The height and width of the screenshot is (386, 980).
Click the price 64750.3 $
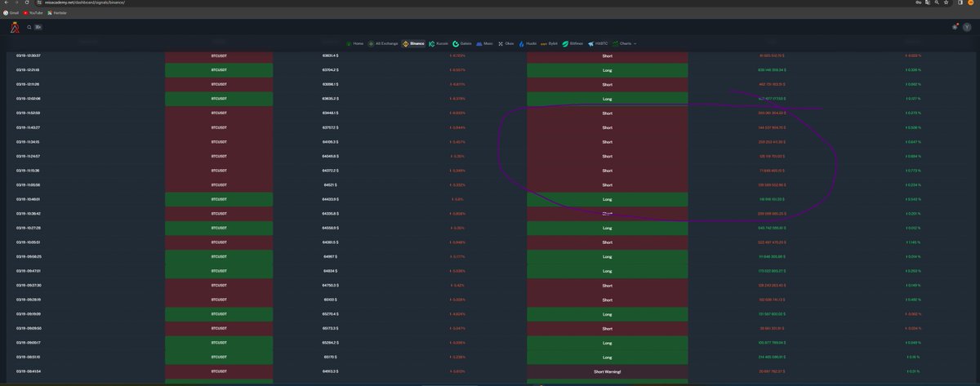(331, 285)
